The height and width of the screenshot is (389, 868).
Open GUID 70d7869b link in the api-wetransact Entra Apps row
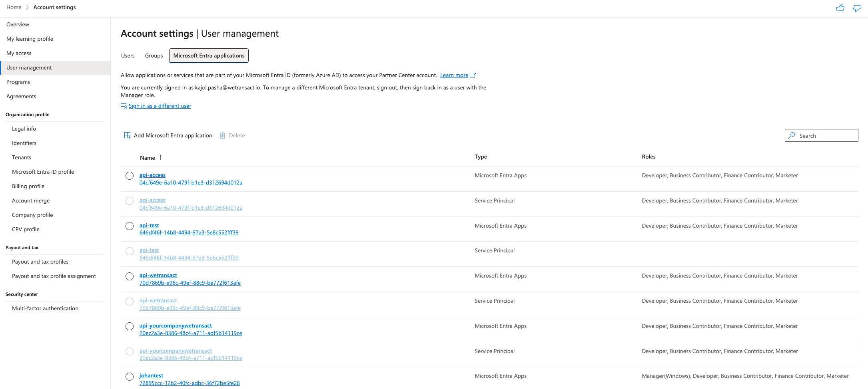pyautogui.click(x=190, y=283)
